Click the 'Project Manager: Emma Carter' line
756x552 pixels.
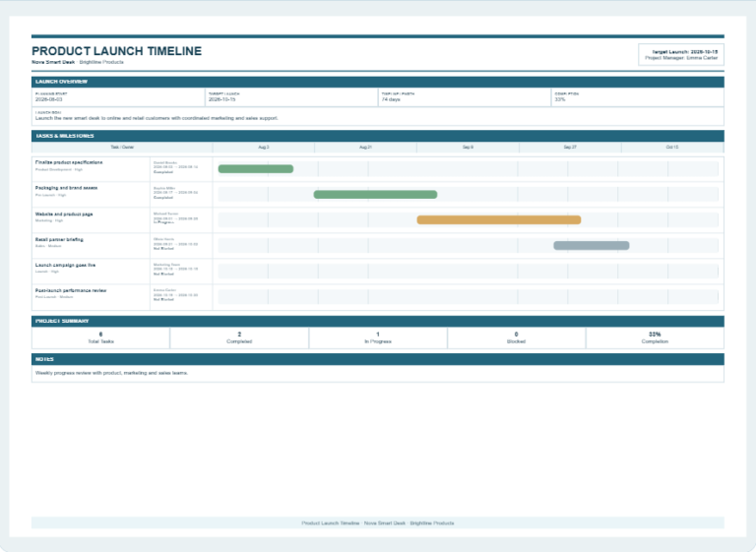pos(681,58)
